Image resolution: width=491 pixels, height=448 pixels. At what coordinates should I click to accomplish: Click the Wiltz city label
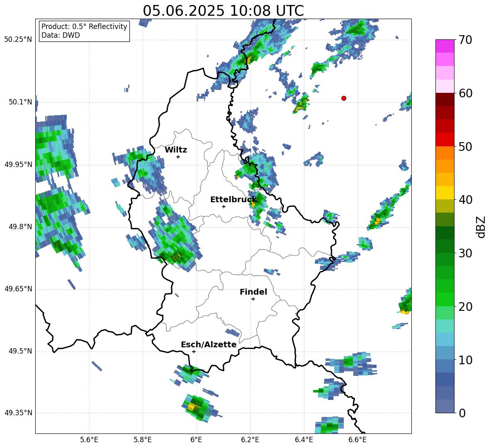(x=176, y=150)
